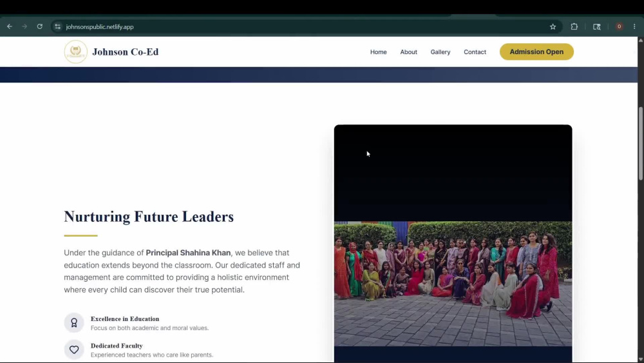Bookmark this page with the star icon

click(x=553, y=26)
